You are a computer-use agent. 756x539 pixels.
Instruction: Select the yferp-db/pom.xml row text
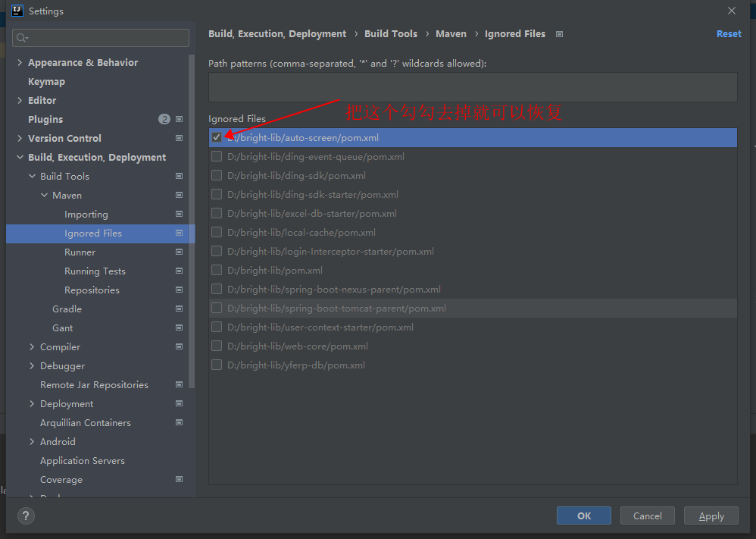[296, 365]
